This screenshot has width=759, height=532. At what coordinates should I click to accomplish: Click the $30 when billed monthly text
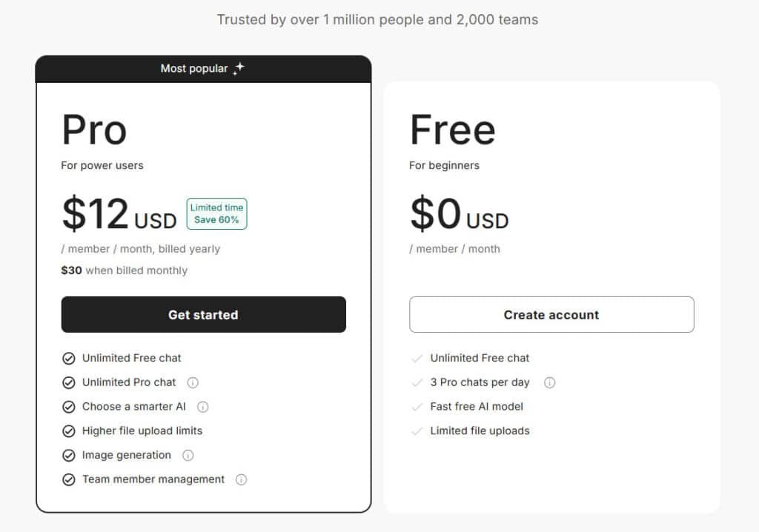124,270
